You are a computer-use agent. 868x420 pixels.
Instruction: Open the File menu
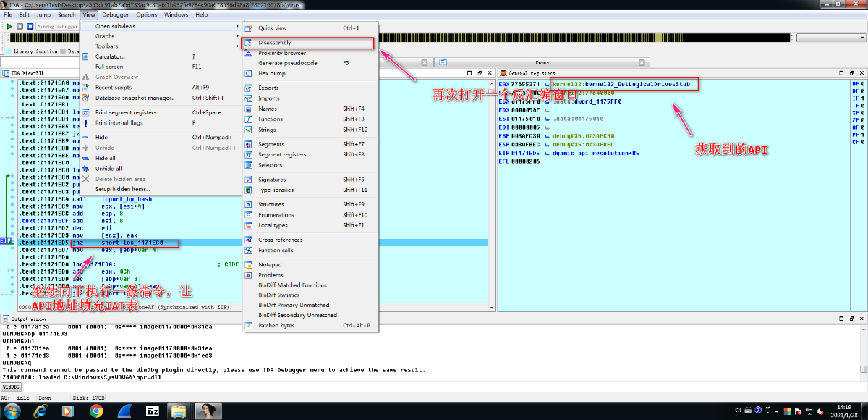[x=8, y=14]
